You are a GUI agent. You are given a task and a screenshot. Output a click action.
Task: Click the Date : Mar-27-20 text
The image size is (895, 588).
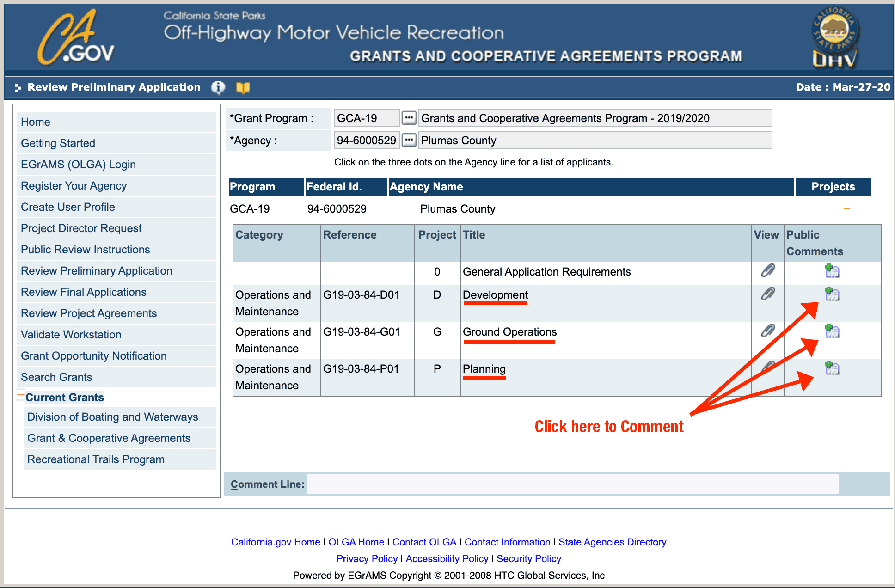[843, 87]
